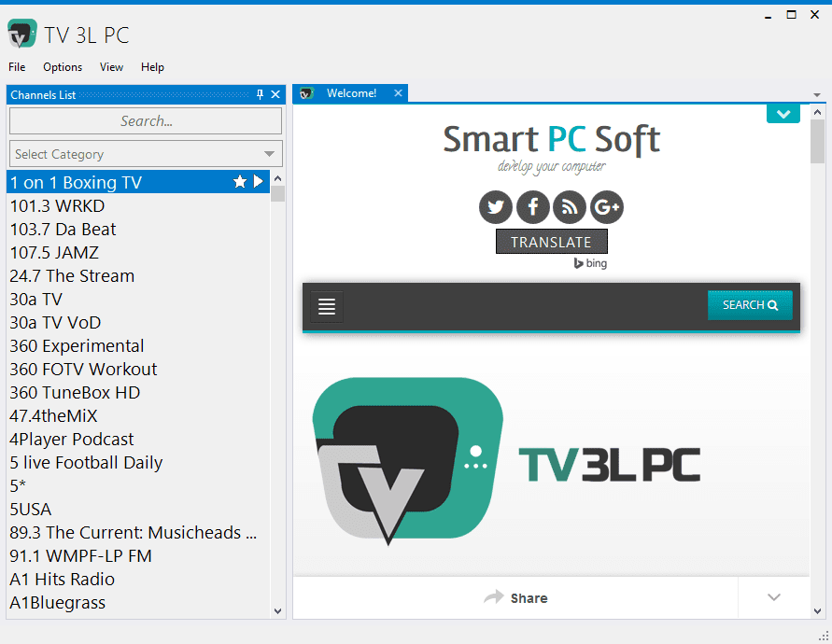Screen dimensions: 832x644
Task: Close the Channels List panel
Action: tap(275, 94)
